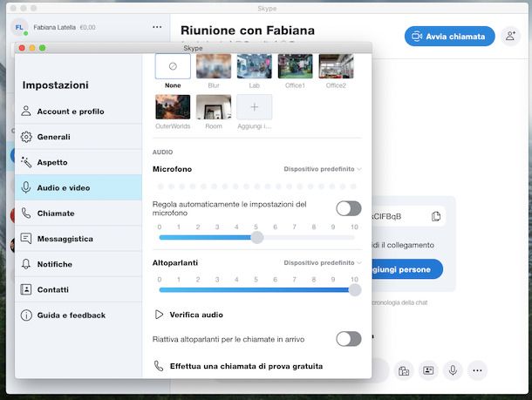Close the settings window with red button
532x400 pixels.
[x=22, y=48]
